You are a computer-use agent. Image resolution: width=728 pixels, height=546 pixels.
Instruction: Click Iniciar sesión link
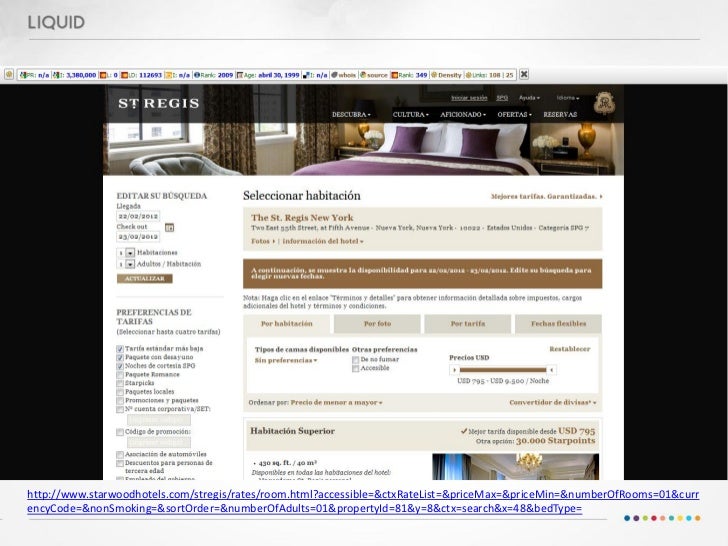coord(469,98)
